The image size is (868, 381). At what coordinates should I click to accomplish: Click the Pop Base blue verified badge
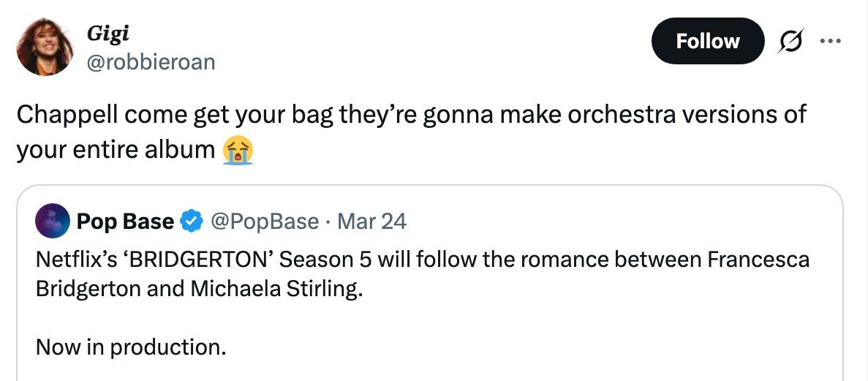(x=192, y=221)
